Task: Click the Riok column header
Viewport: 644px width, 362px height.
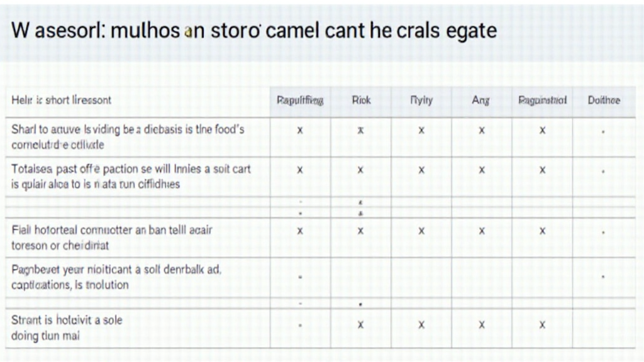Action: (361, 101)
